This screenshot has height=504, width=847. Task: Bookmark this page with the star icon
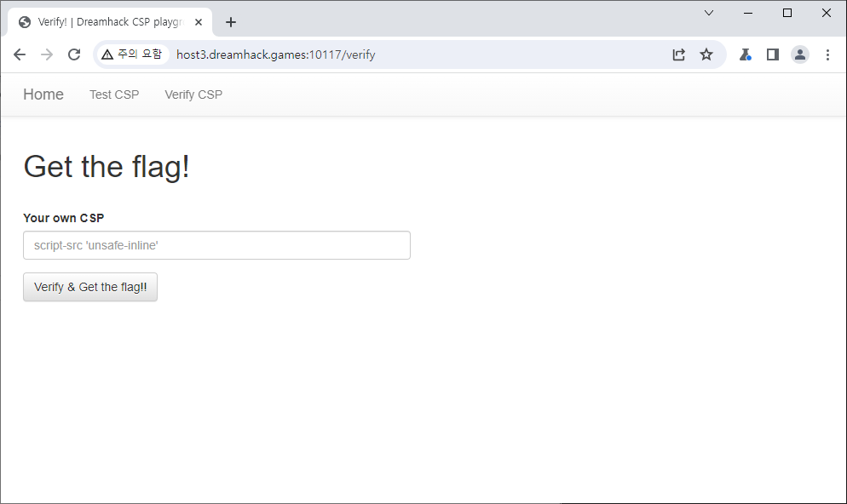pos(706,54)
